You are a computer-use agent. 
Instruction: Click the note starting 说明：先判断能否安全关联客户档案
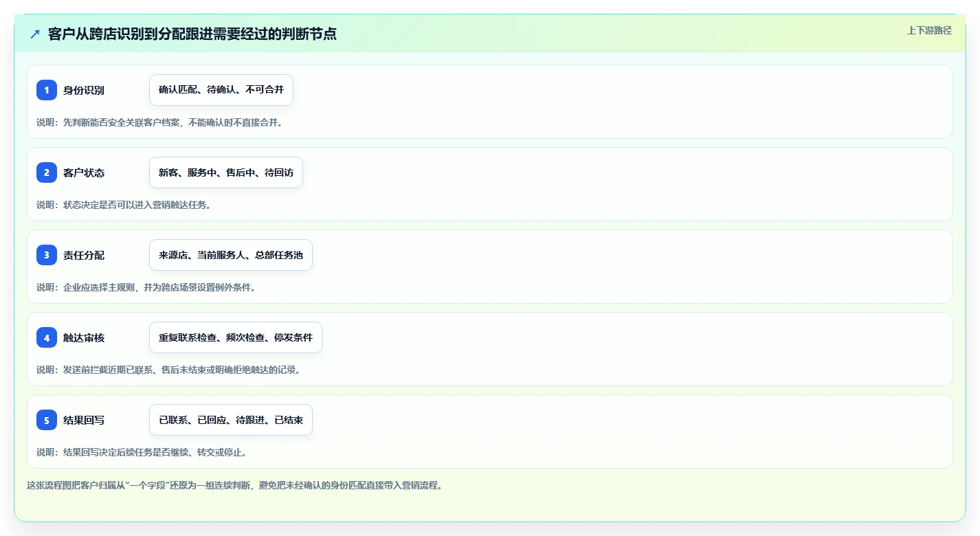coord(159,122)
